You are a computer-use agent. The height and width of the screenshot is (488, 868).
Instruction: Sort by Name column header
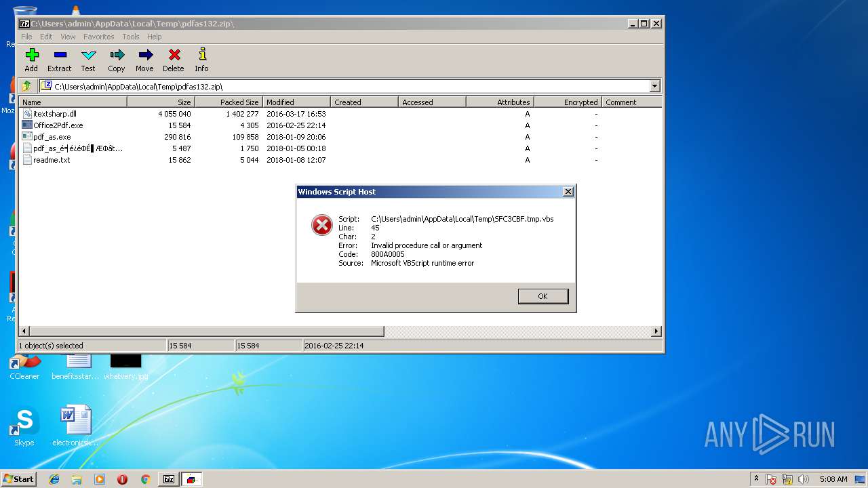pos(73,102)
